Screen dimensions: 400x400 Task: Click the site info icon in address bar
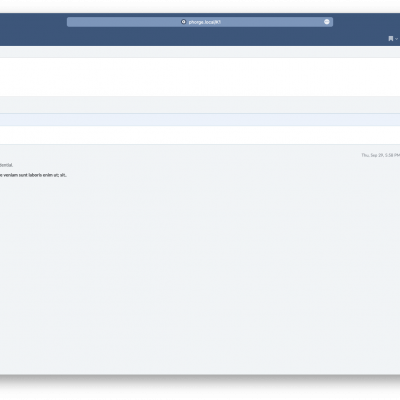pos(183,22)
